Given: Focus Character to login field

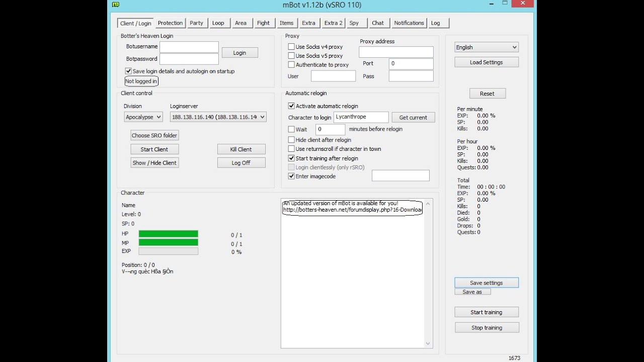Looking at the screenshot, I should point(361,117).
